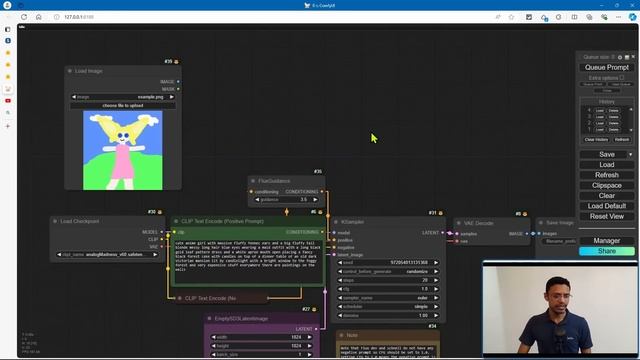Click choose file to upload button
Image resolution: width=640 pixels, height=360 pixels.
123,105
